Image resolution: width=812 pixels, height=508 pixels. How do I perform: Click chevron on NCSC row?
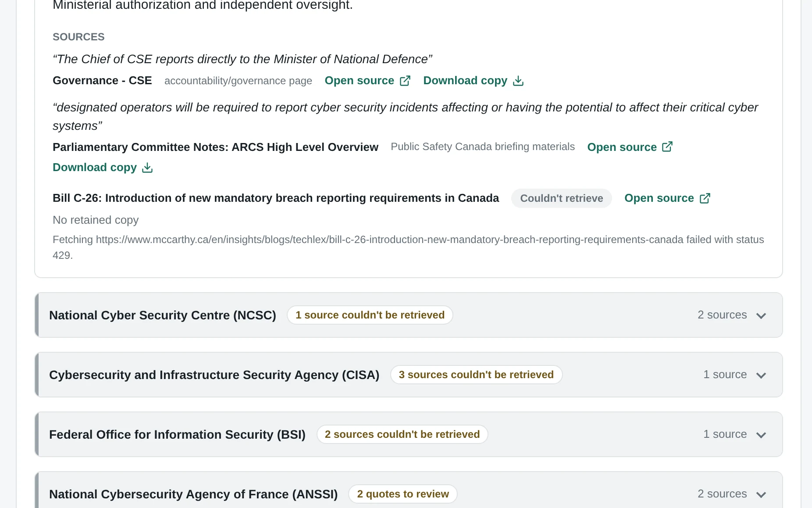[761, 315]
